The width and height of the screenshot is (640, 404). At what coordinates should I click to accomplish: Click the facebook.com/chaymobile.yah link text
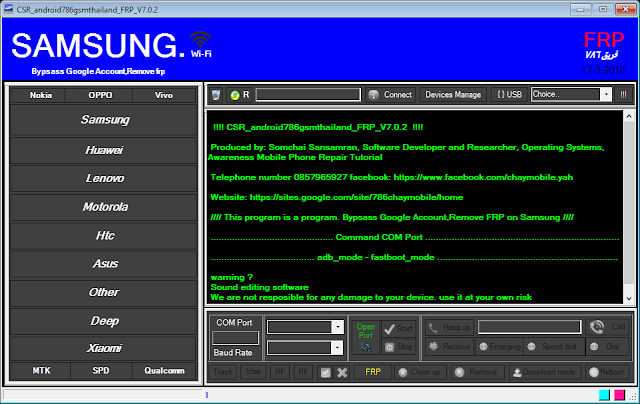click(x=483, y=177)
